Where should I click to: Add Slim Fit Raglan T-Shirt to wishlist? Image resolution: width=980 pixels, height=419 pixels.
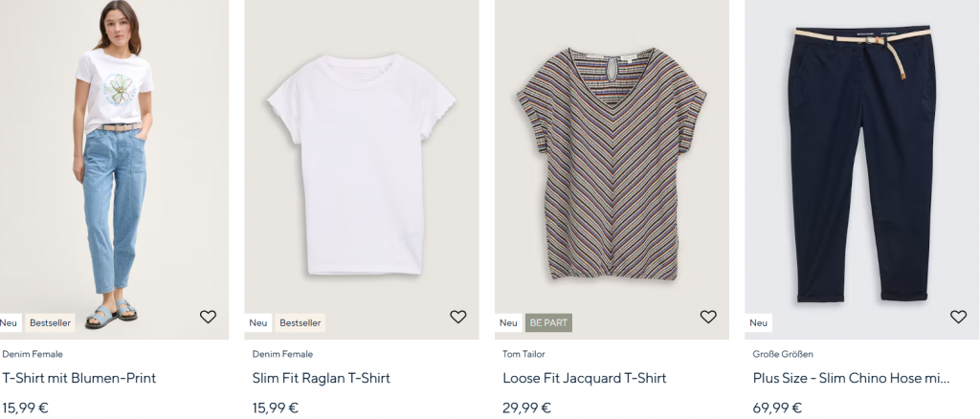[457, 317]
